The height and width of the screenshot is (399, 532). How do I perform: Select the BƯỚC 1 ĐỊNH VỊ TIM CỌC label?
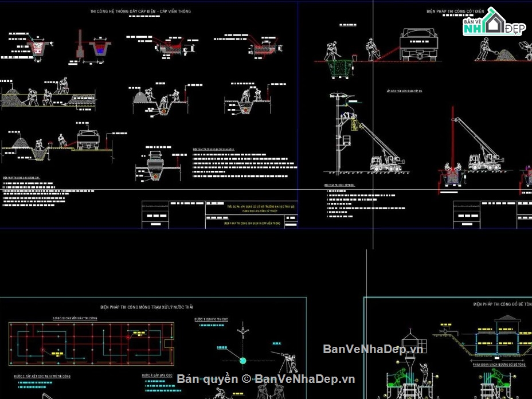coord(211,319)
